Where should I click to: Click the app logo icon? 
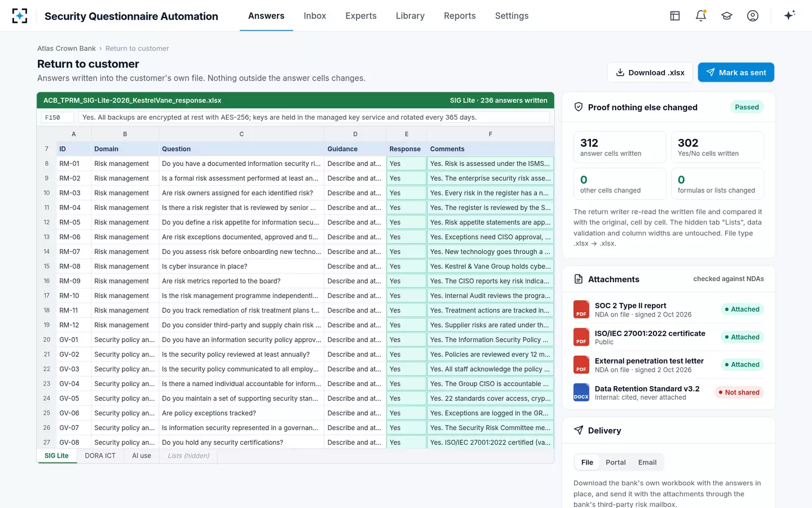(x=20, y=16)
